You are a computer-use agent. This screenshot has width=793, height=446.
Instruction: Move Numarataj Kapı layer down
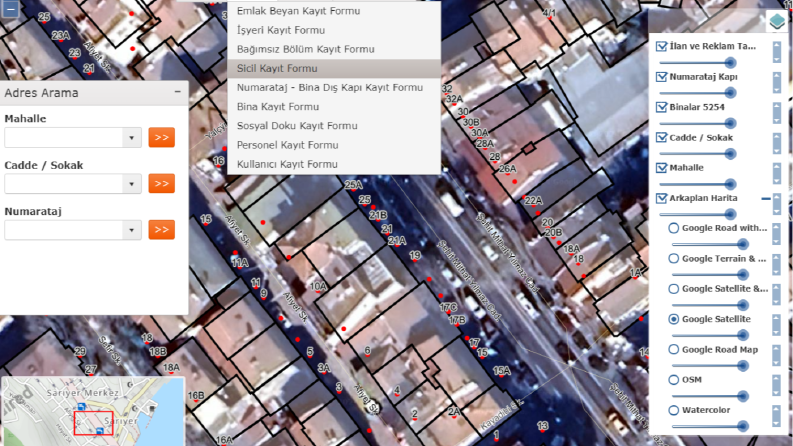777,88
